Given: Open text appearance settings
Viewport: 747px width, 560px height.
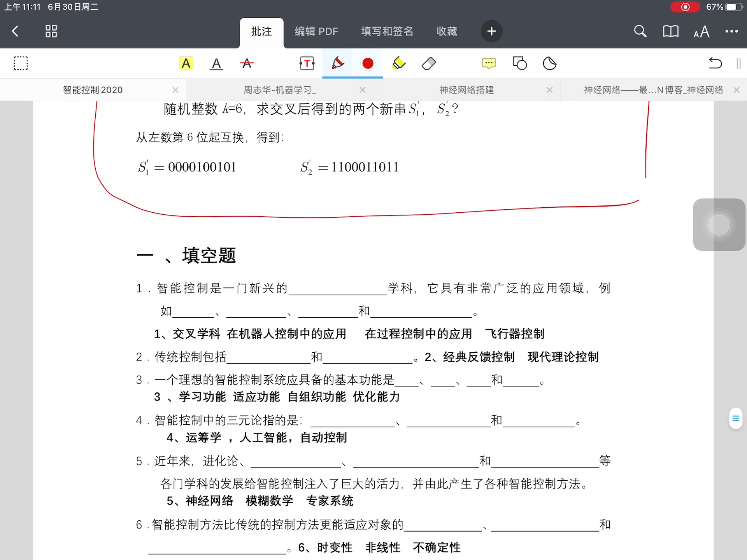Looking at the screenshot, I should point(701,31).
